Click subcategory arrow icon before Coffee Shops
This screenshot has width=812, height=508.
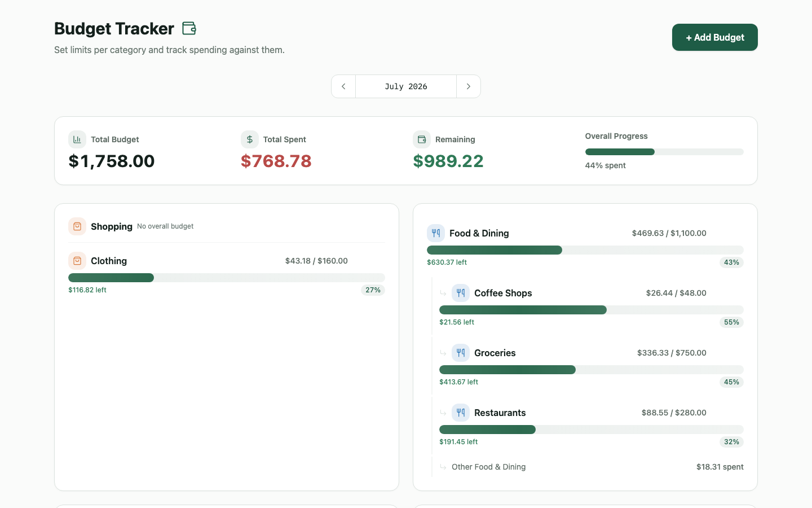[x=443, y=293]
